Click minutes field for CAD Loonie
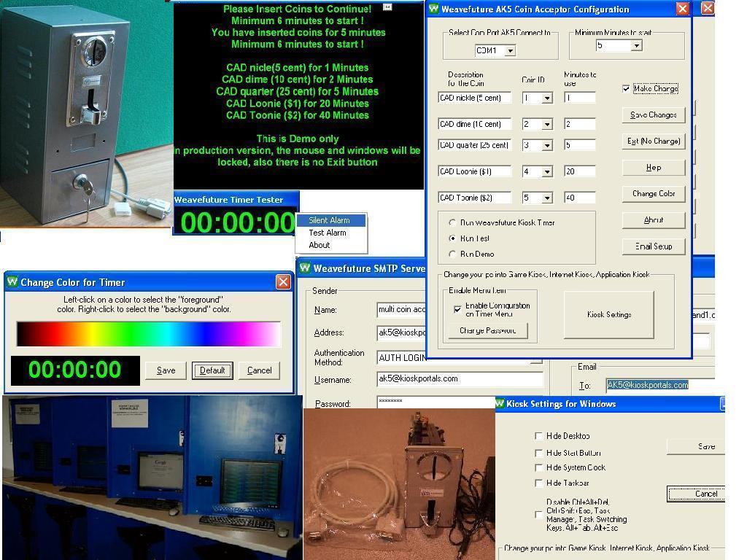 (x=580, y=171)
